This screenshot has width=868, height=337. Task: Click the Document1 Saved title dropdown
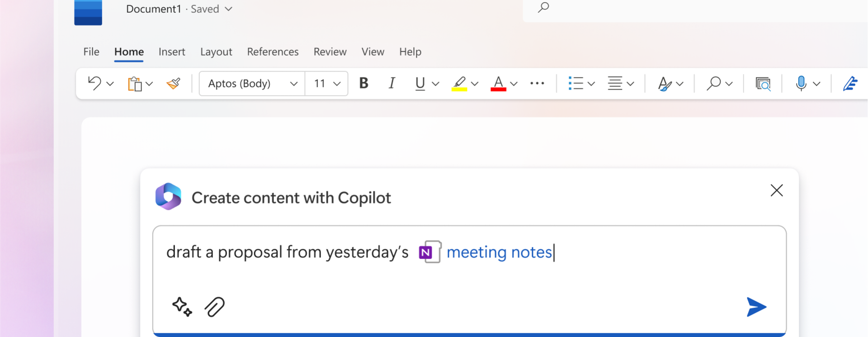179,9
